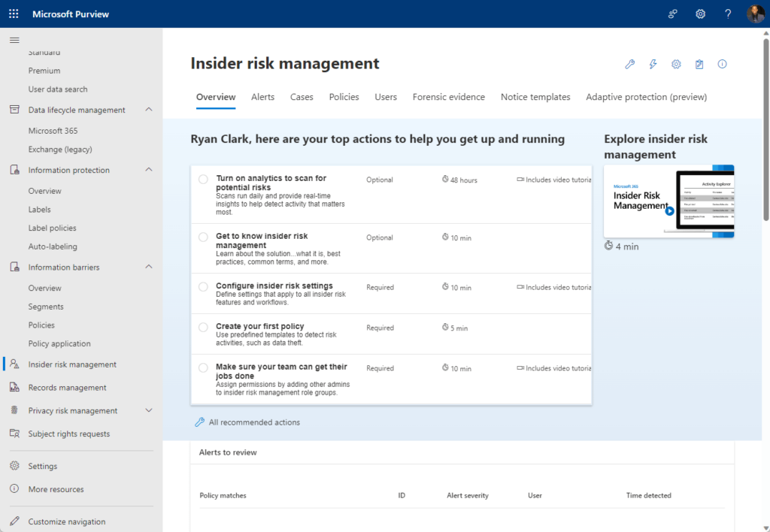
Task: Click the wrench icon beside All recommended actions
Action: coord(199,422)
